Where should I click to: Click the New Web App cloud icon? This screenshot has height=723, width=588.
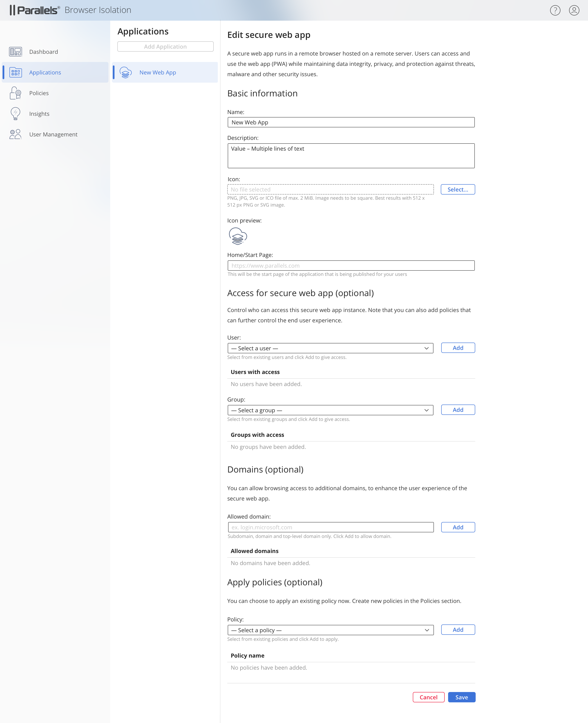point(126,73)
